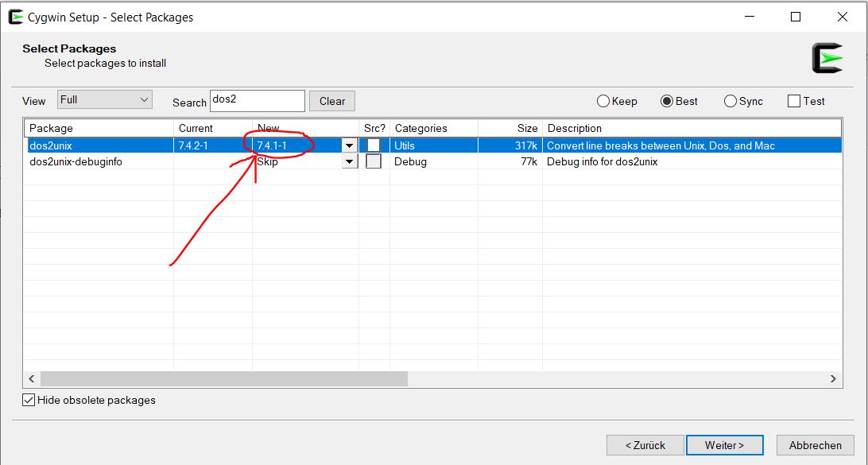868x465 pixels.
Task: Select the Best radio button
Action: pyautogui.click(x=666, y=101)
